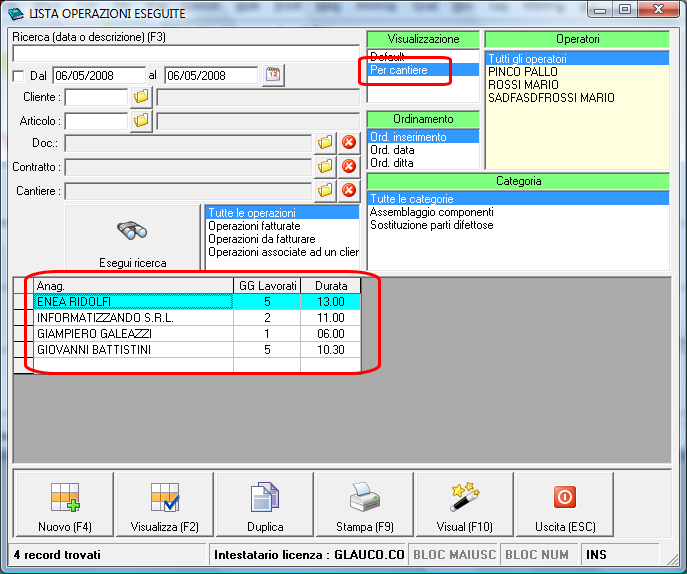Open Cliente folder lookup icon

coord(141,96)
